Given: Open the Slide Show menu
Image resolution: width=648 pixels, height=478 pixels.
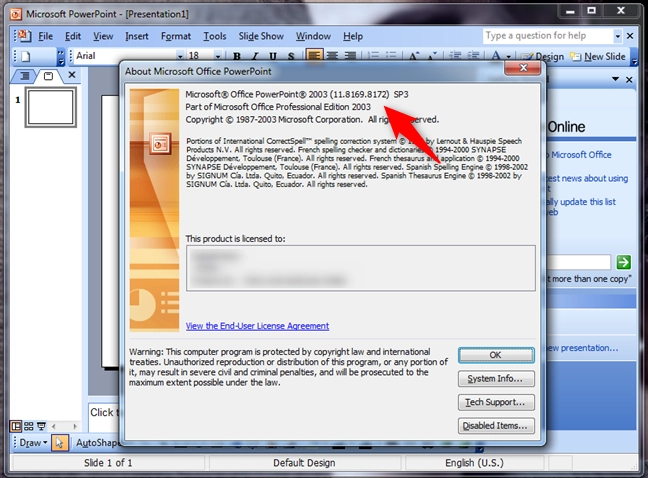Looking at the screenshot, I should [261, 36].
